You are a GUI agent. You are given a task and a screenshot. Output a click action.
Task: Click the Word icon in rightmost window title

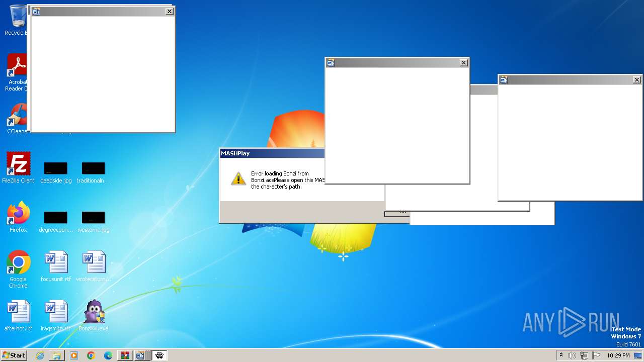(x=504, y=80)
